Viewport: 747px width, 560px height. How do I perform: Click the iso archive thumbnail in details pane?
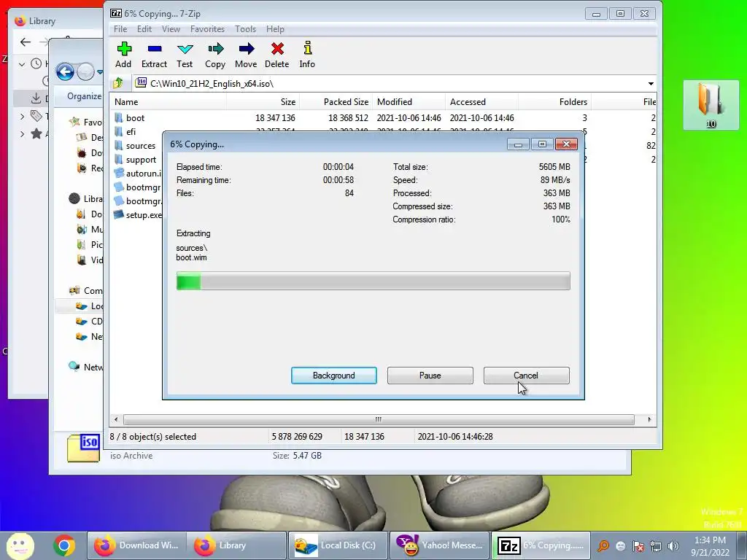(83, 448)
